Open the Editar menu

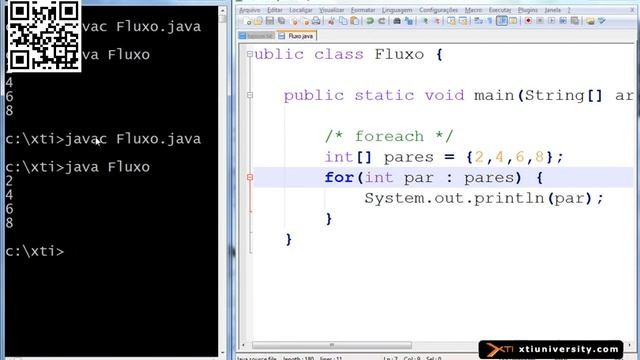tap(275, 10)
